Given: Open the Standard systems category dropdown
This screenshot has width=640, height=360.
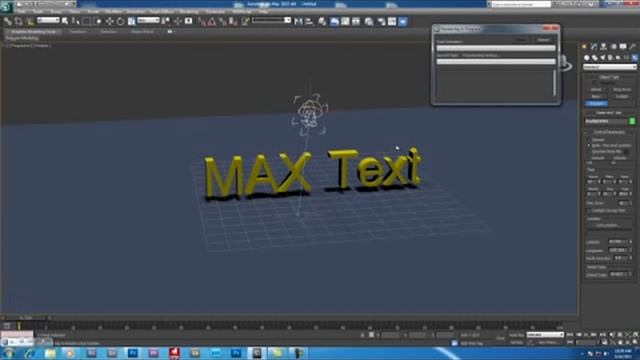Looking at the screenshot, I should coord(610,67).
